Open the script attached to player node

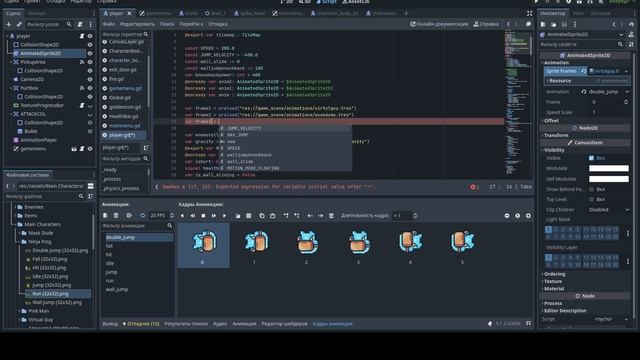pos(82,36)
